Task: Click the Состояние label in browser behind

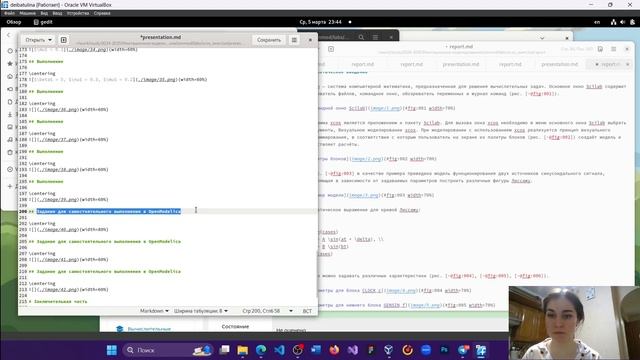Action: click(235, 327)
